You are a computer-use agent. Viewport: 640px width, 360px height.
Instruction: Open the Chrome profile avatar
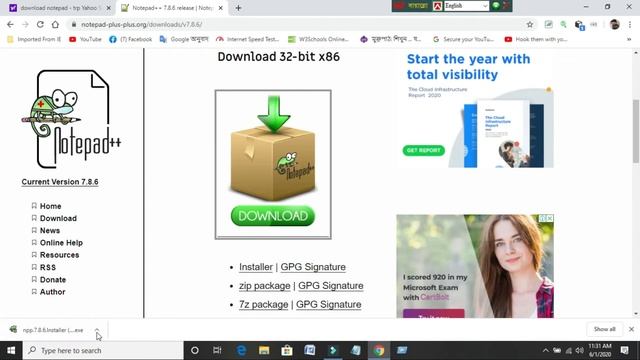[615, 24]
